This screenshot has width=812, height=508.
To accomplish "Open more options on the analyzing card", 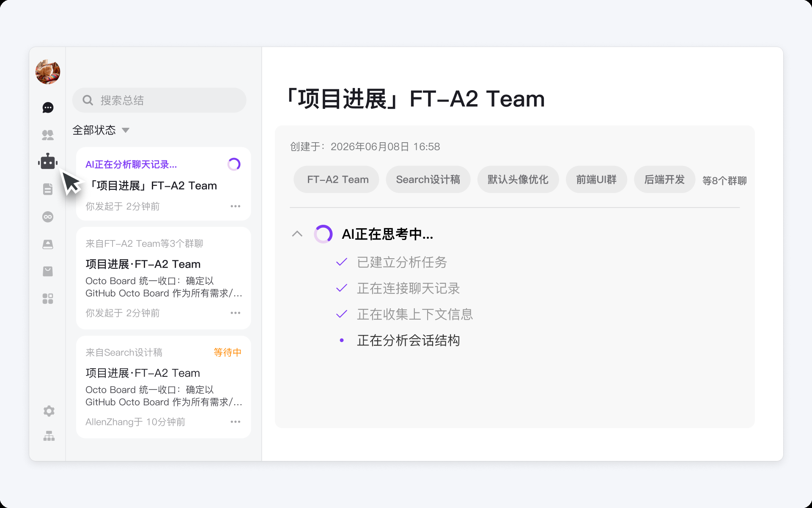I will (x=236, y=206).
